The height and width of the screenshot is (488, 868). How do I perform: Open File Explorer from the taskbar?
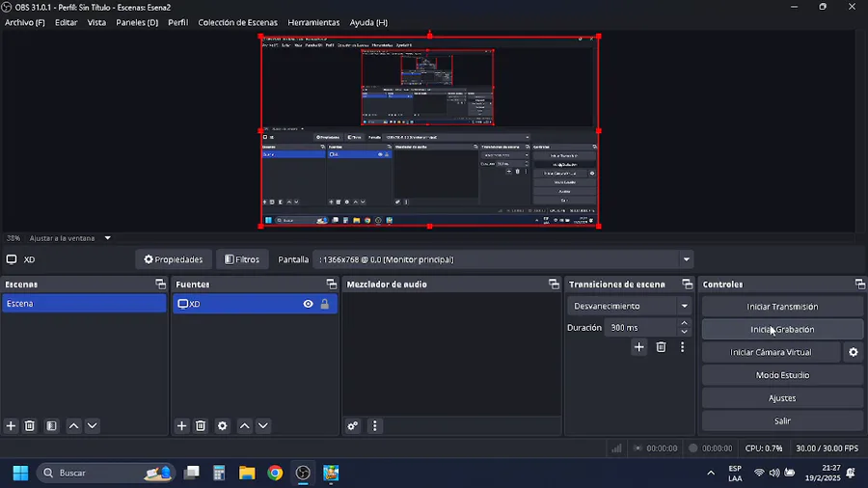247,474
